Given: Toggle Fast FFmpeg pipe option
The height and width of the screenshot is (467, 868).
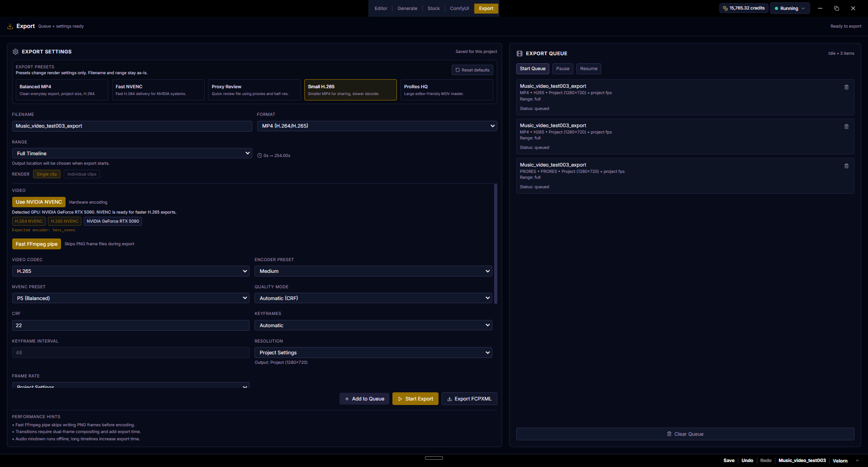Looking at the screenshot, I should tap(37, 244).
